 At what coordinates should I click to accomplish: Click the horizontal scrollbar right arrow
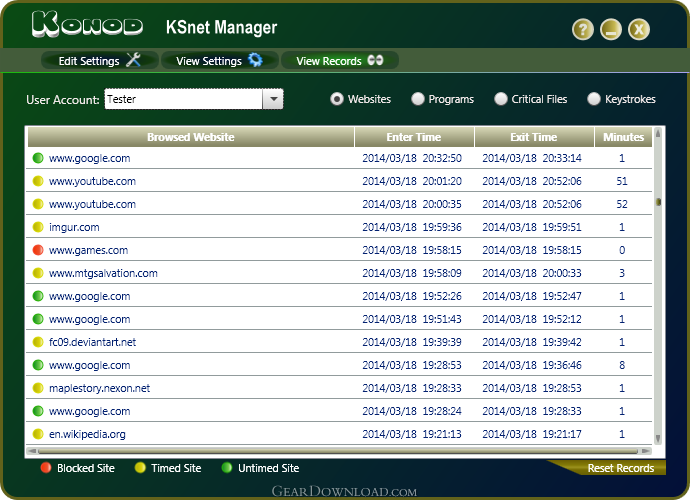coord(646,451)
